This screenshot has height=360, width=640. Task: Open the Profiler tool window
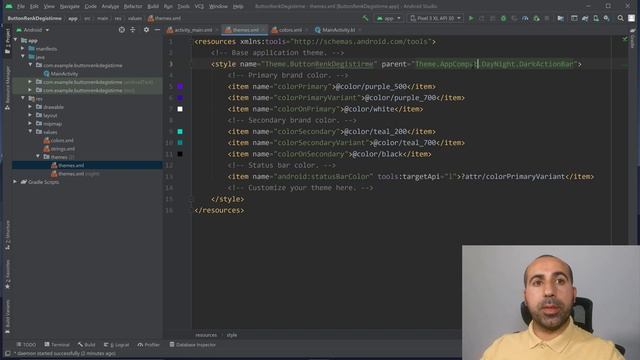pos(149,345)
